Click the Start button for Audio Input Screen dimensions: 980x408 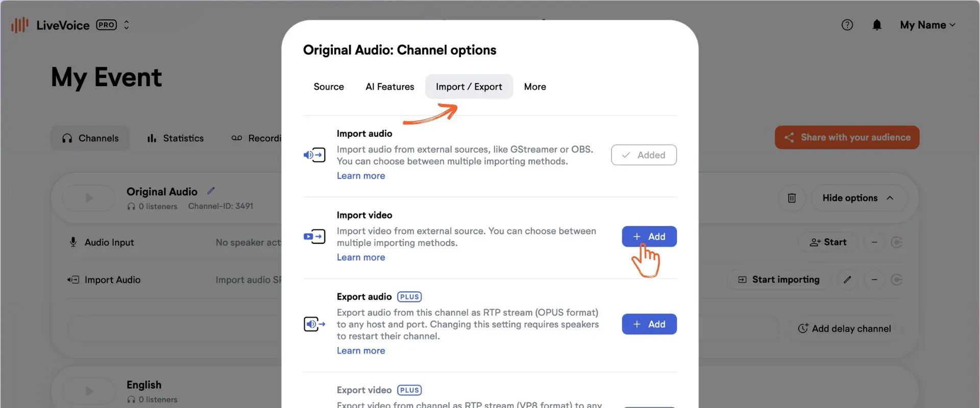pyautogui.click(x=828, y=242)
